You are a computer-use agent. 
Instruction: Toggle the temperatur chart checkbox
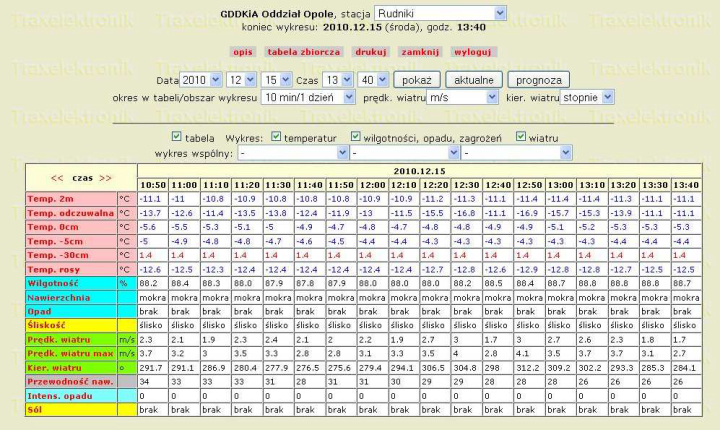pyautogui.click(x=276, y=136)
